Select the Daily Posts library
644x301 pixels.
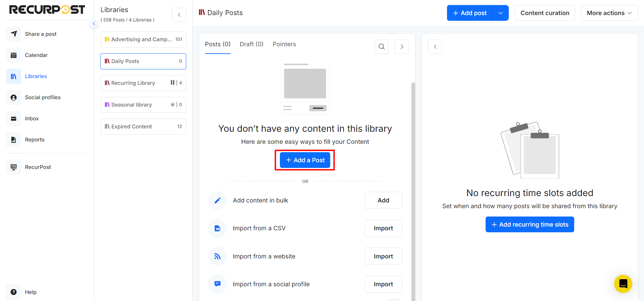pos(143,61)
